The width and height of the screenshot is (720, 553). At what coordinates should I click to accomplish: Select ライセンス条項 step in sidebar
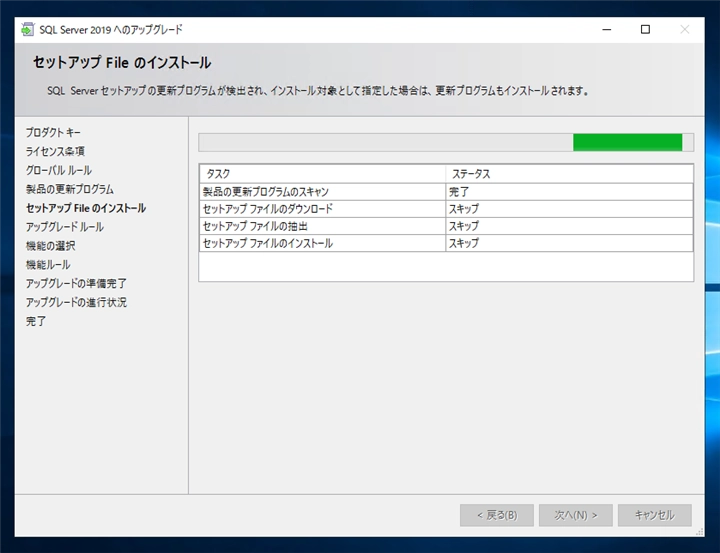point(55,152)
